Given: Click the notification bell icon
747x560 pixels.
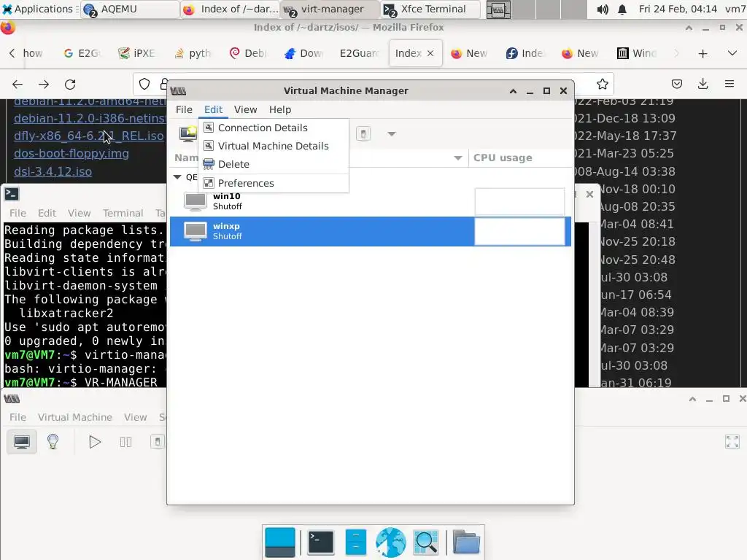Looking at the screenshot, I should pos(622,9).
